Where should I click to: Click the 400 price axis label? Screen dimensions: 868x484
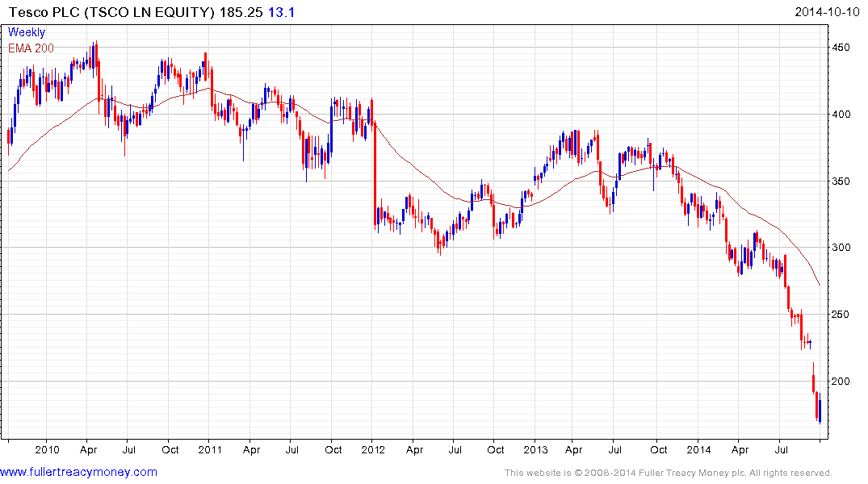841,115
